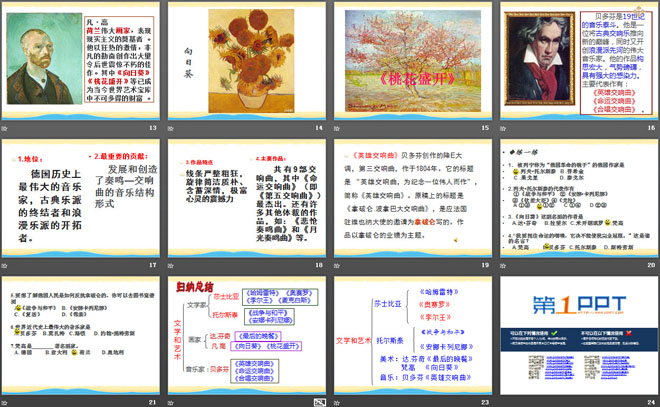Click slide number 24 label

(651, 402)
